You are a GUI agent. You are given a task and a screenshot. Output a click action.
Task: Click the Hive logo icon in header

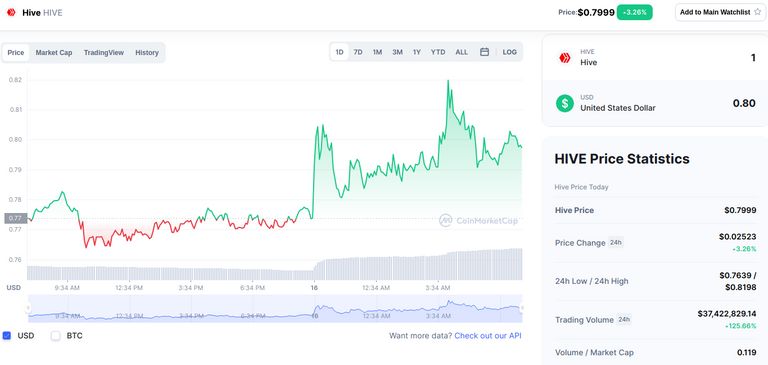click(11, 13)
